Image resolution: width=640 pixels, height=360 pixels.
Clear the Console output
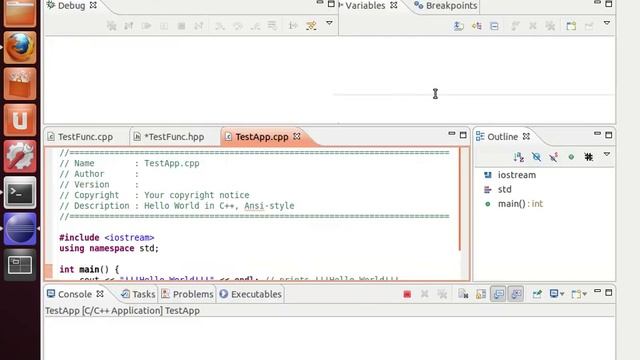tap(463, 294)
